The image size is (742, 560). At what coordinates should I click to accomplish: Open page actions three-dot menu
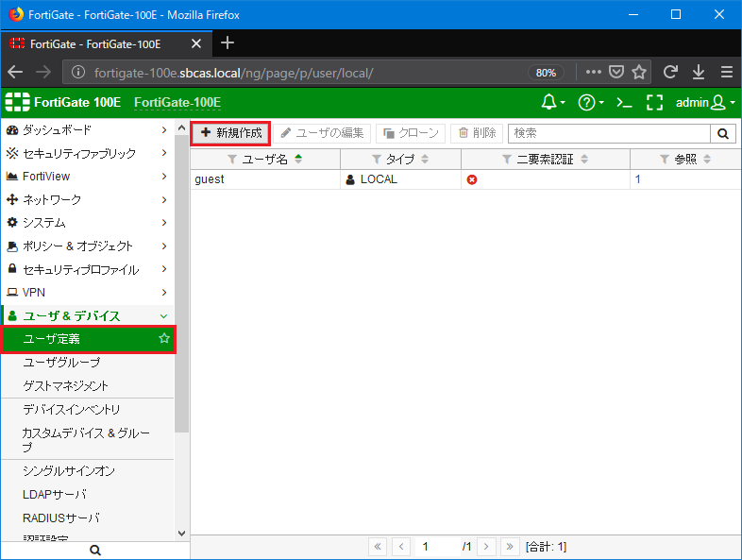(x=594, y=73)
